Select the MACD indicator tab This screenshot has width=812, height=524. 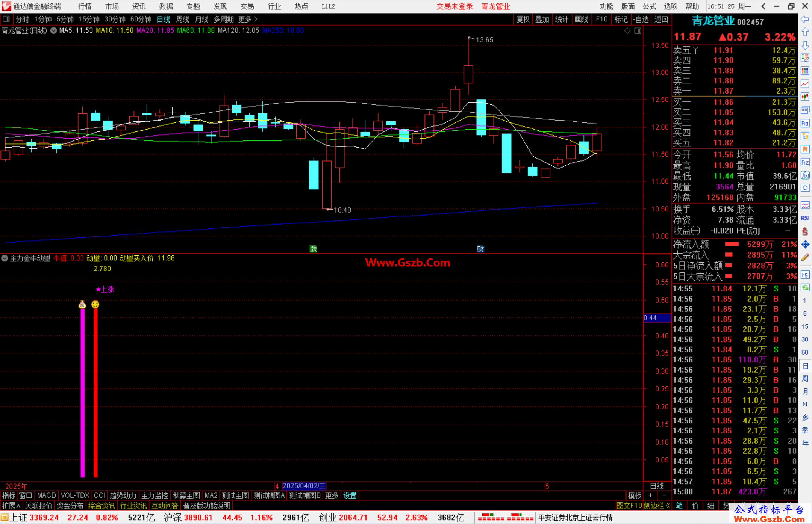47,496
